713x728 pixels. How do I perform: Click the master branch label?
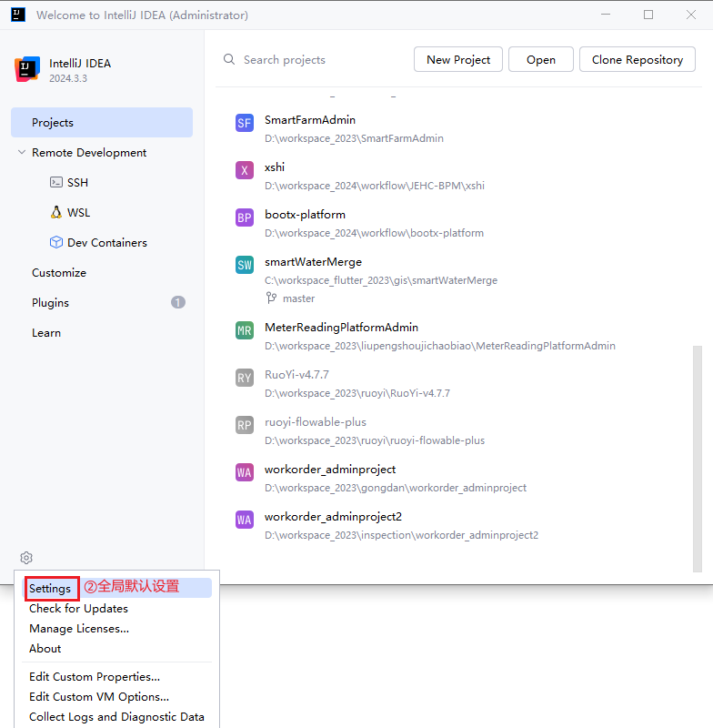[x=298, y=298]
